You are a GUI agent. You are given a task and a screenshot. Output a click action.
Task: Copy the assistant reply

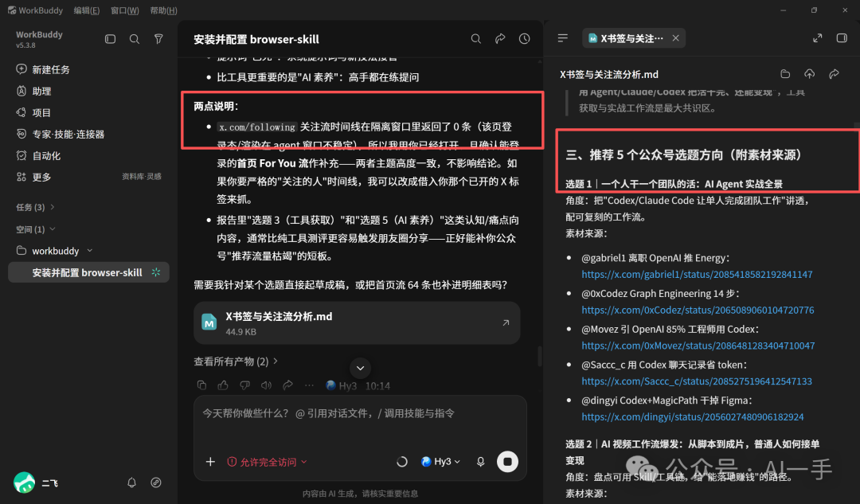201,385
